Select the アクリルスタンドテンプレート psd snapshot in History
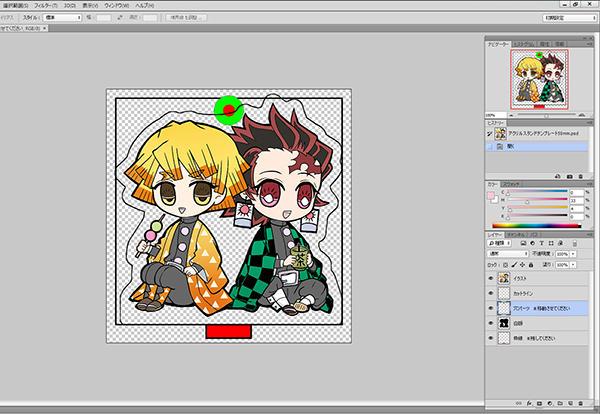This screenshot has height=414, width=600. pos(538,134)
